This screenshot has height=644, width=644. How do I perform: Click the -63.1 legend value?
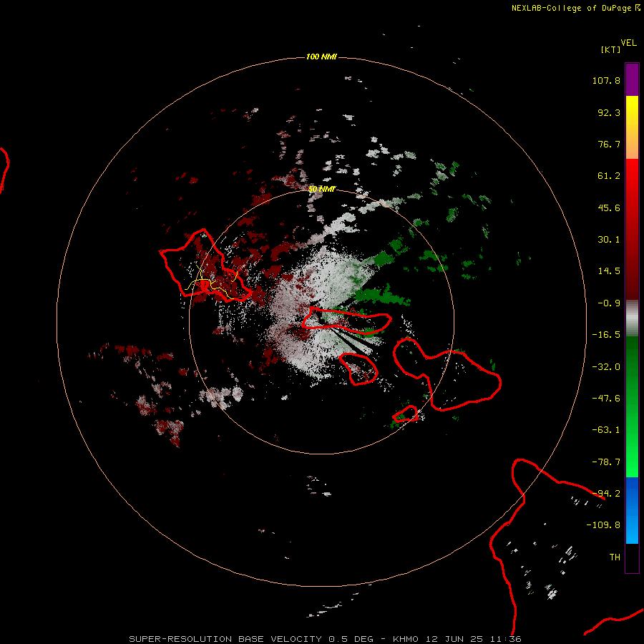(606, 430)
